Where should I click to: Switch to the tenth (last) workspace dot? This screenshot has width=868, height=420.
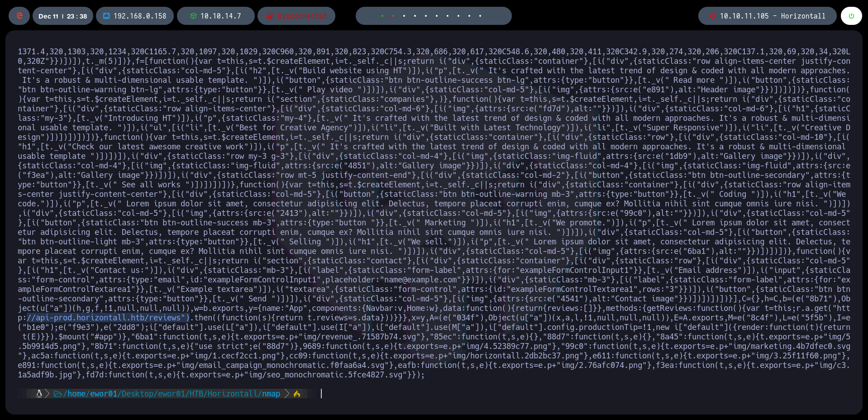pos(480,16)
